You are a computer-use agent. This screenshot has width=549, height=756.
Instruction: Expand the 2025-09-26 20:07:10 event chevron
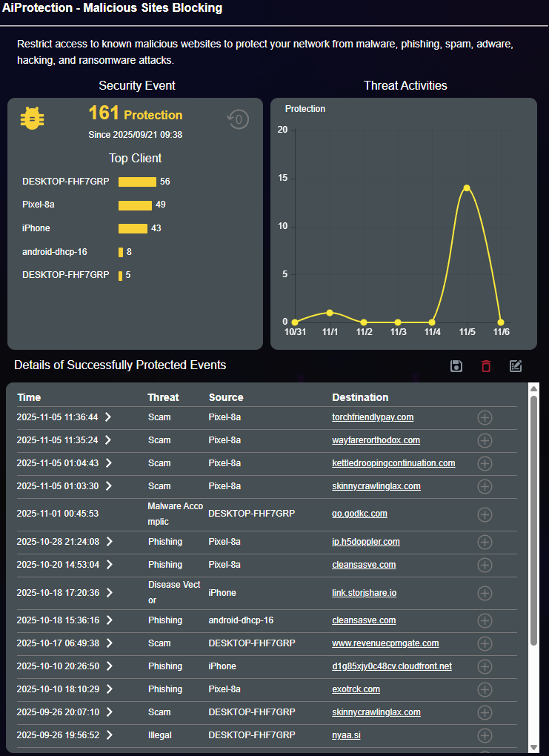[x=108, y=713]
